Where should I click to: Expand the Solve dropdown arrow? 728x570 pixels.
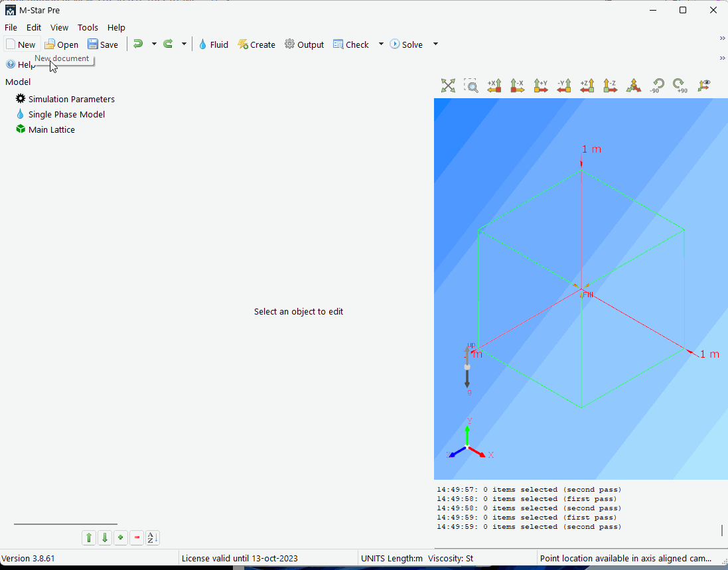pyautogui.click(x=435, y=44)
